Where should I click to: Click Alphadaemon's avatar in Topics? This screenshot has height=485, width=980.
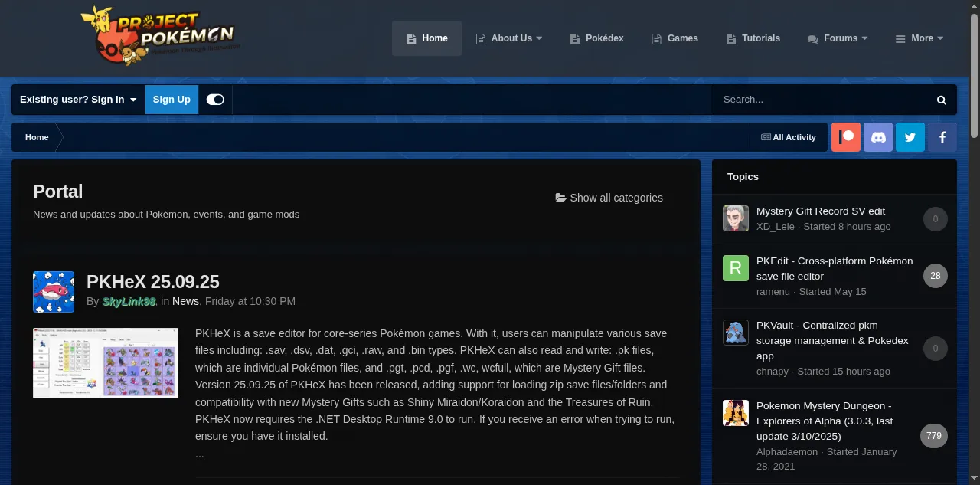coord(736,413)
